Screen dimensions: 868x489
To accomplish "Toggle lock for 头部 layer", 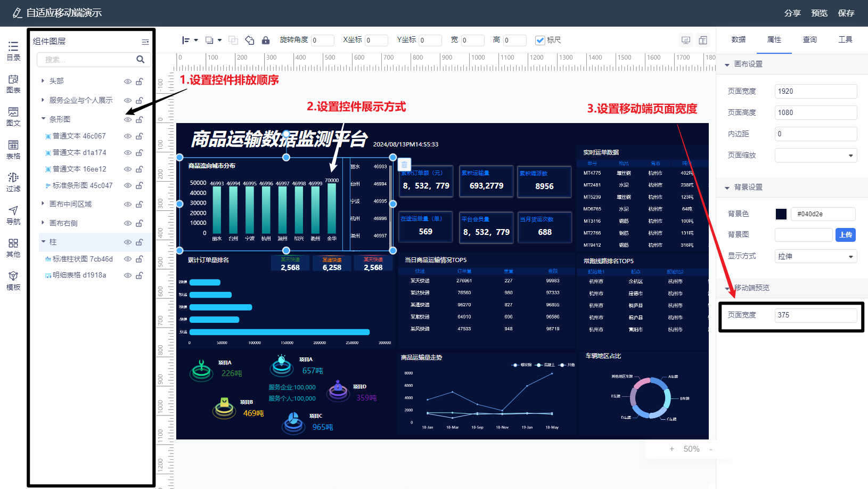I will pyautogui.click(x=139, y=81).
